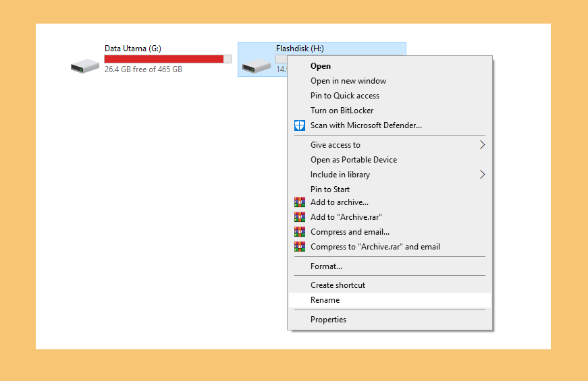Click the Data Utama (G:) drive label
This screenshot has width=588, height=381.
133,49
